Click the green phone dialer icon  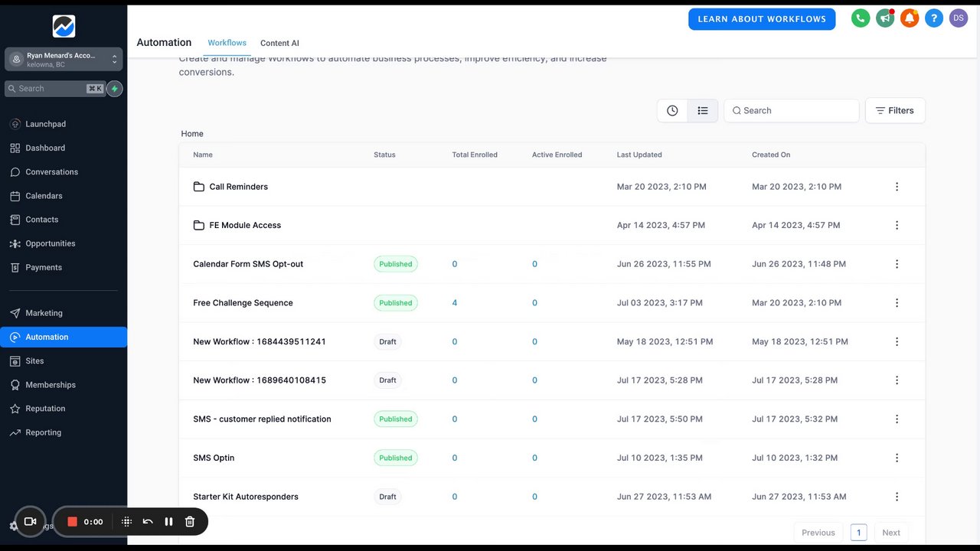point(861,18)
